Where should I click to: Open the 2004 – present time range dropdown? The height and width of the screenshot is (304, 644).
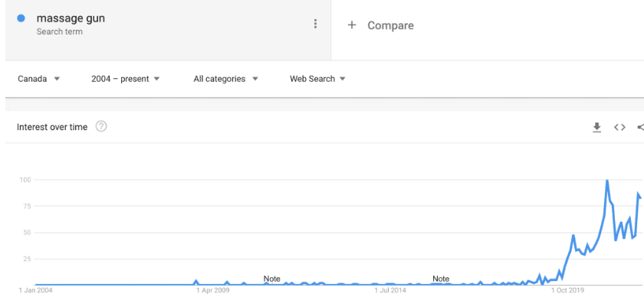point(125,79)
